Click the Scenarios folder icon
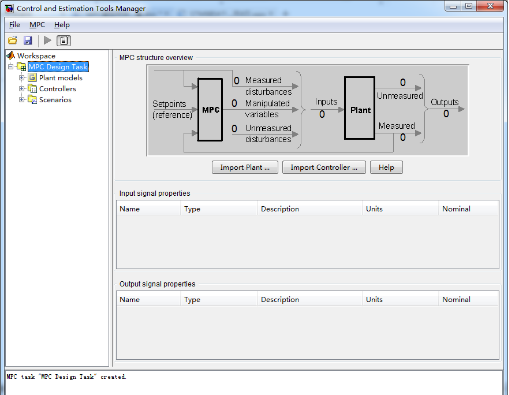The width and height of the screenshot is (509, 395). pos(32,100)
